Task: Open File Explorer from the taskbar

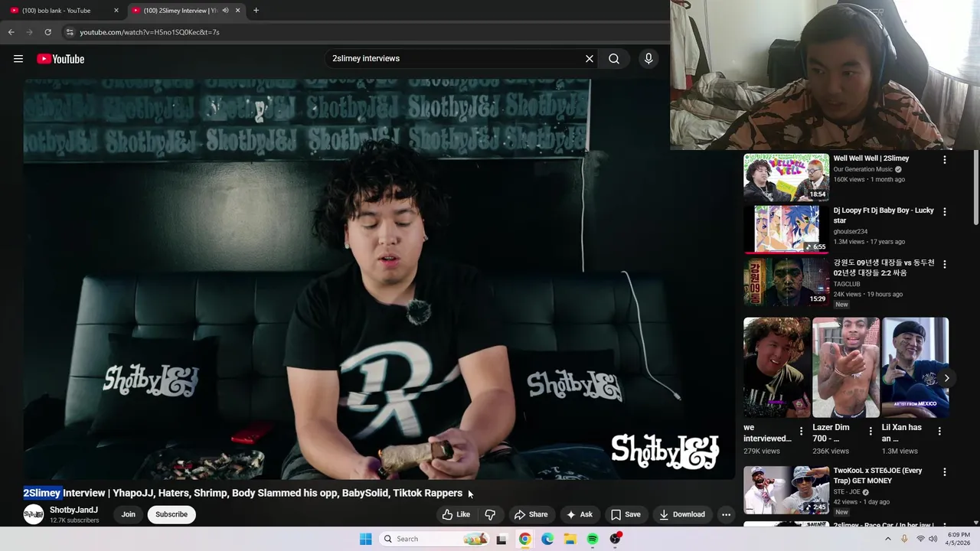Action: [570, 539]
